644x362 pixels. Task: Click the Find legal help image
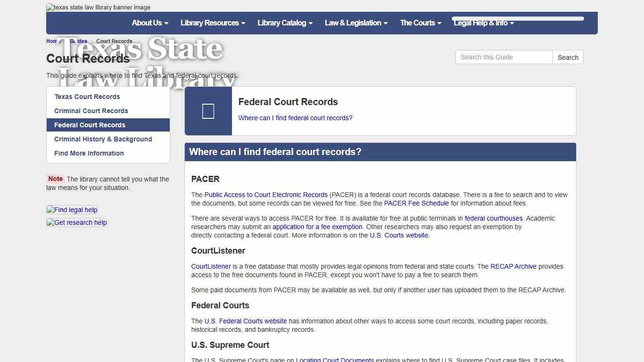point(72,210)
